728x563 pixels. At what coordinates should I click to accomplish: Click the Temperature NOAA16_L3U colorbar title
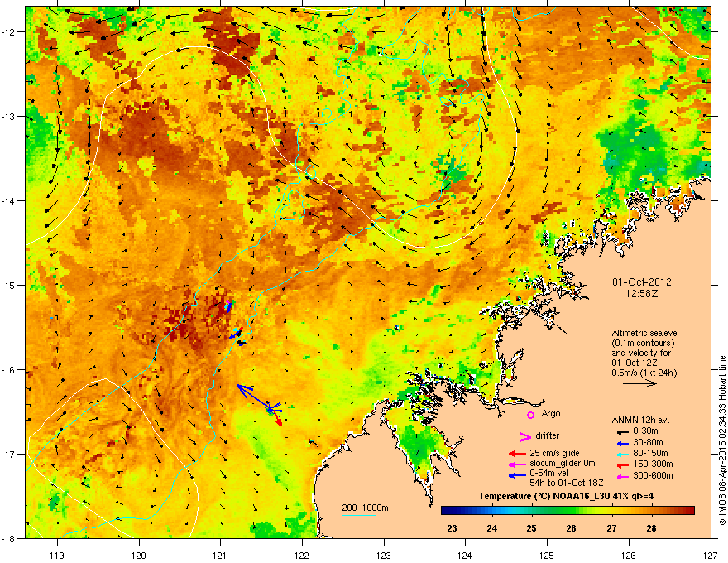[x=566, y=496]
